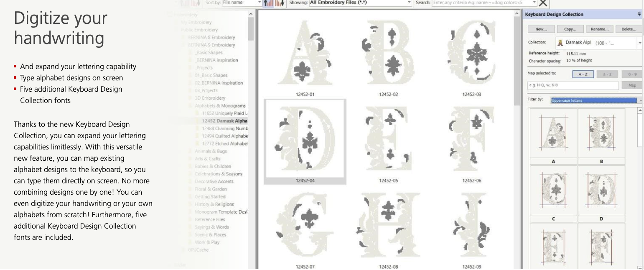Open the Sort by File name dropdown
Viewport: 644px width, 270px height.
pos(259,3)
